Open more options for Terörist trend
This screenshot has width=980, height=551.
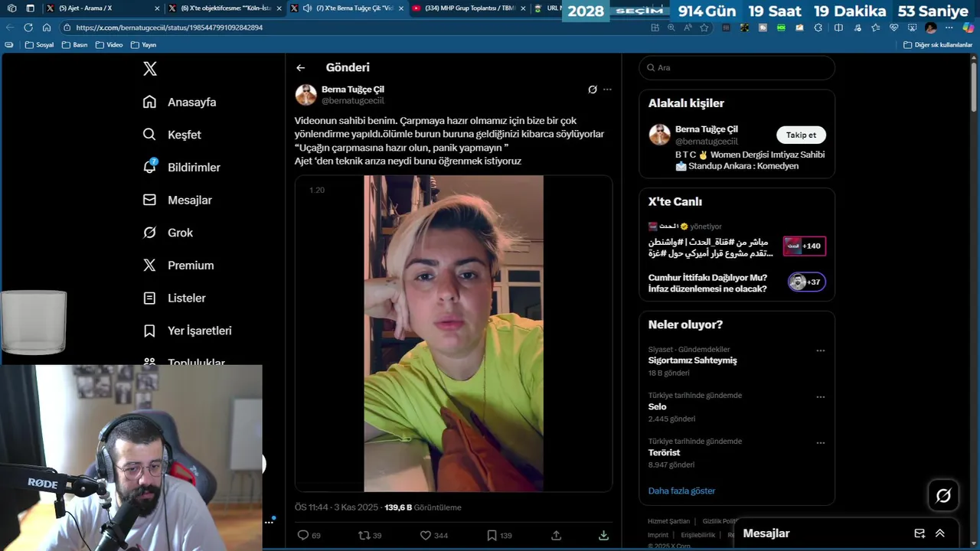click(820, 443)
